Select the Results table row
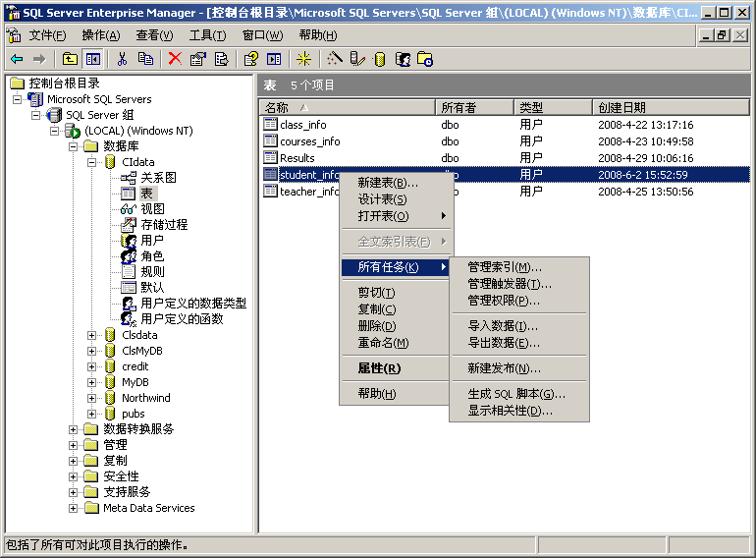 click(506, 158)
